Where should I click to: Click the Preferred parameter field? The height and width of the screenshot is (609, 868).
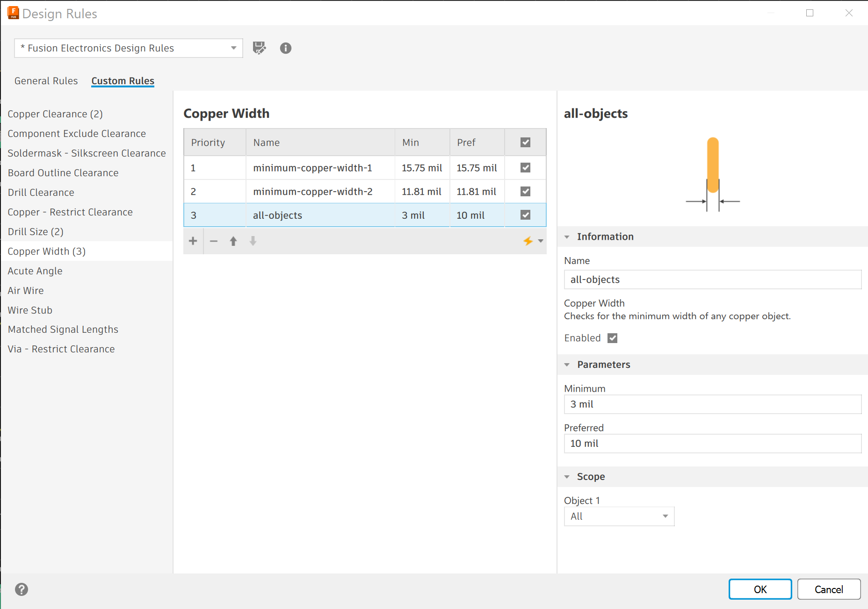[x=713, y=444]
